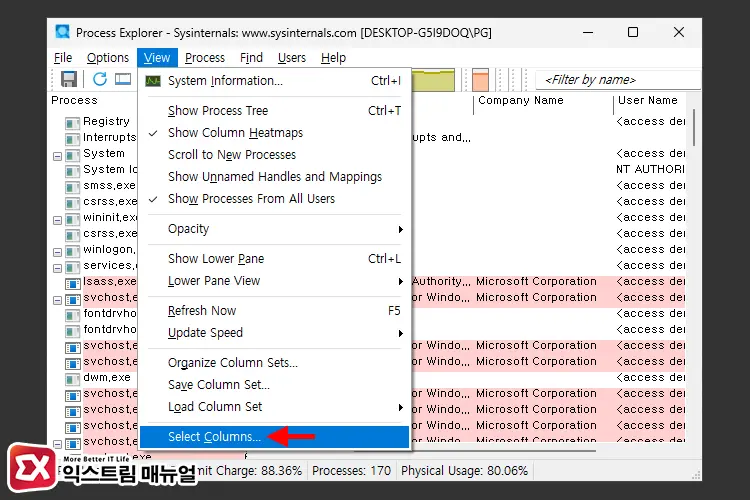750x500 pixels.
Task: Click the Refresh Now toolbar icon
Action: (x=99, y=79)
